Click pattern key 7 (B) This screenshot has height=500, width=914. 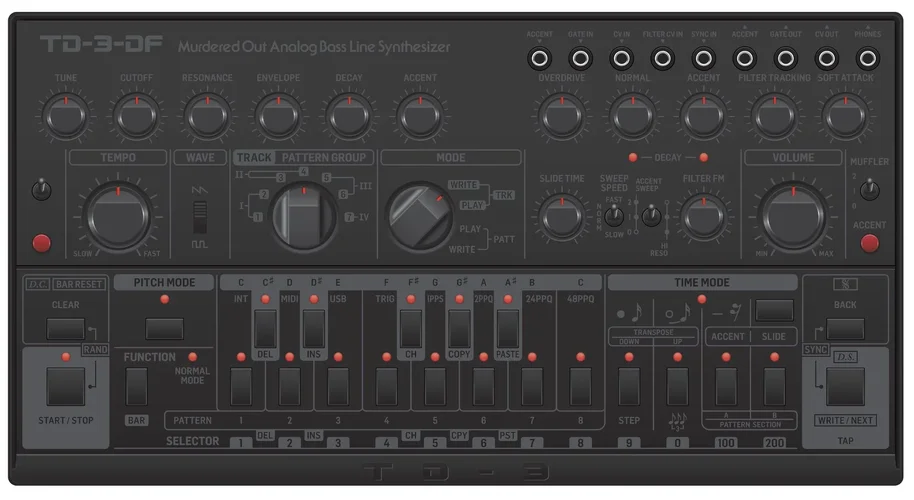532,386
